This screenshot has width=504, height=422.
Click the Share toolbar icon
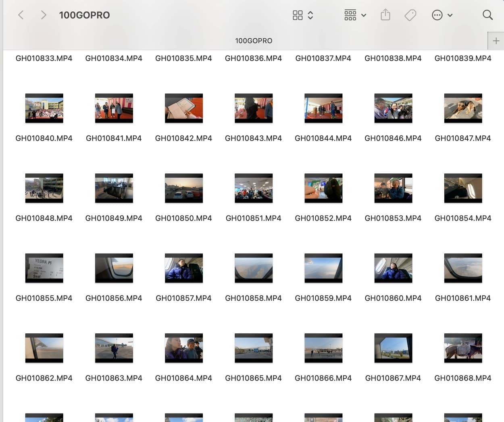point(385,15)
